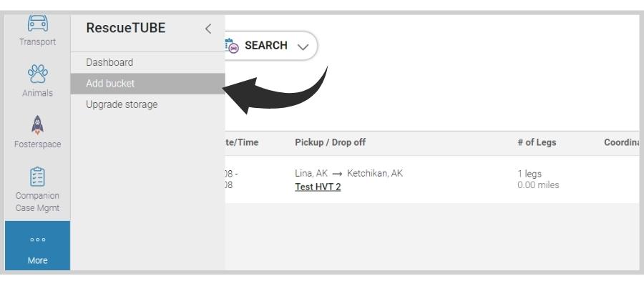Open the Test HVT 2 transport link
This screenshot has height=286, width=644.
318,187
